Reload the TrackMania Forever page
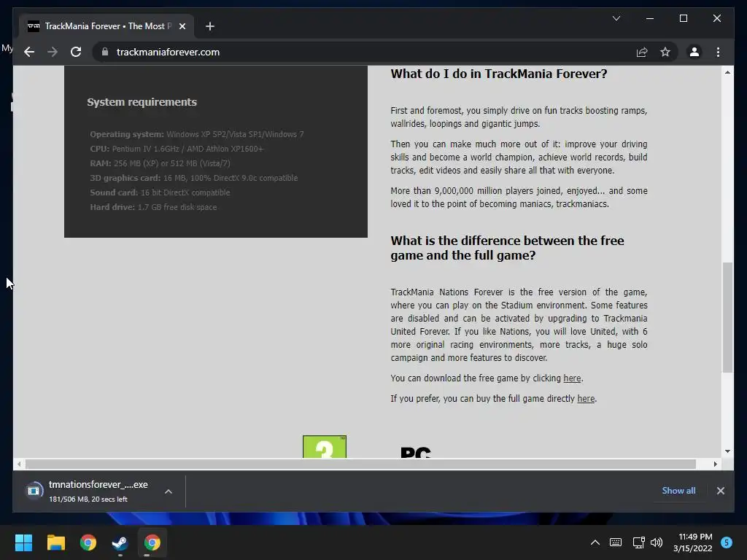The height and width of the screenshot is (560, 747). pyautogui.click(x=76, y=52)
